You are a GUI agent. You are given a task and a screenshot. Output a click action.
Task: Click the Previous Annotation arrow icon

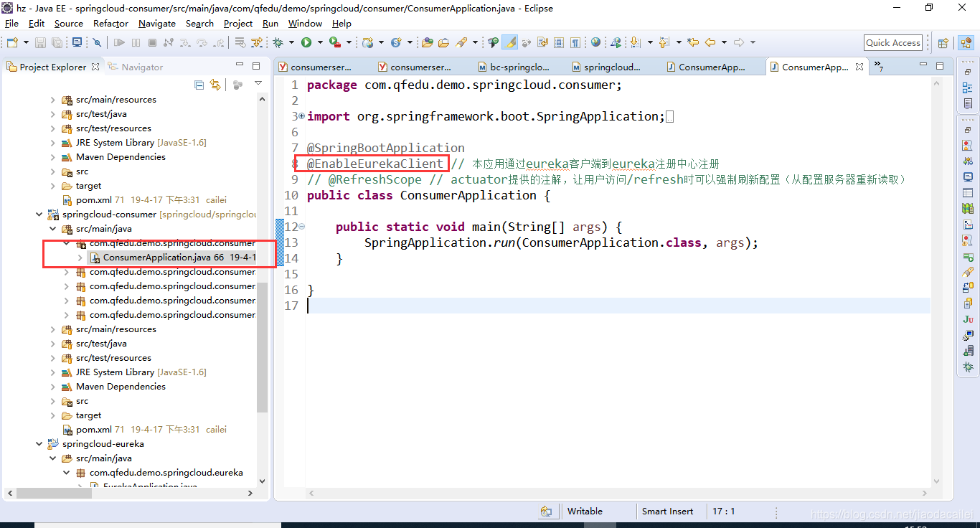(x=664, y=42)
